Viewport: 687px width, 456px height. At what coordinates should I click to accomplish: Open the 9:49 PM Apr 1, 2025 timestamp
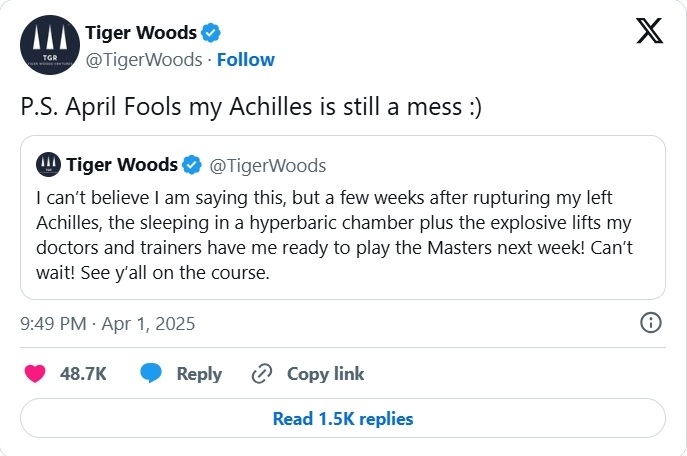[107, 324]
